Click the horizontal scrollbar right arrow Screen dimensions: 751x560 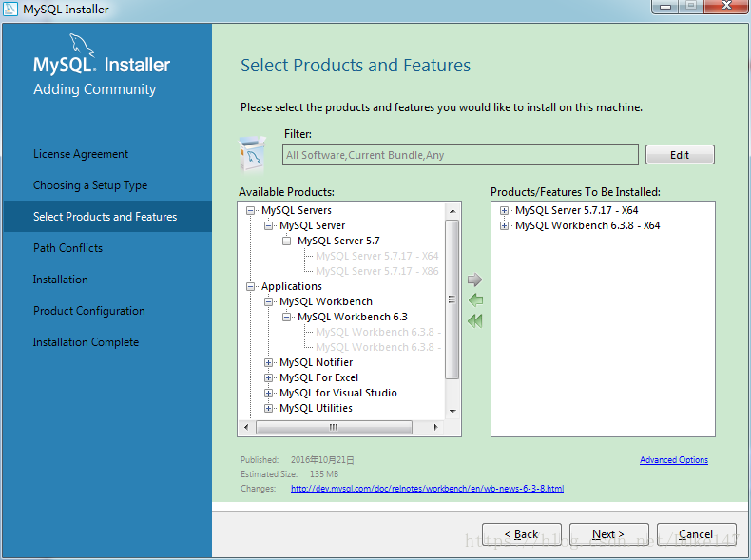tap(435, 427)
